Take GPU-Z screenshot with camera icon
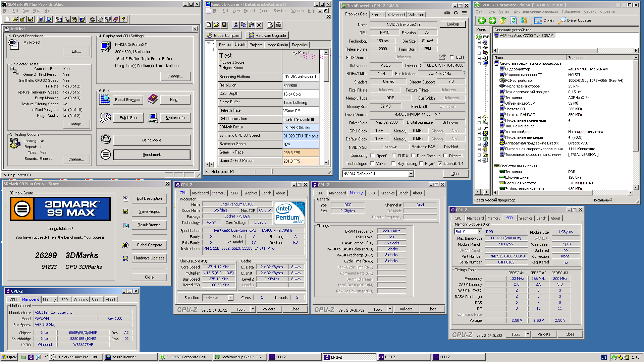 click(447, 13)
